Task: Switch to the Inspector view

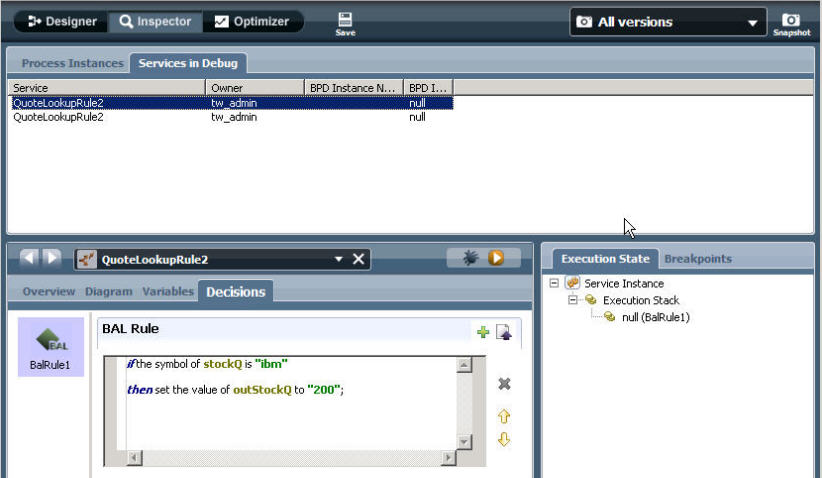Action: [155, 21]
